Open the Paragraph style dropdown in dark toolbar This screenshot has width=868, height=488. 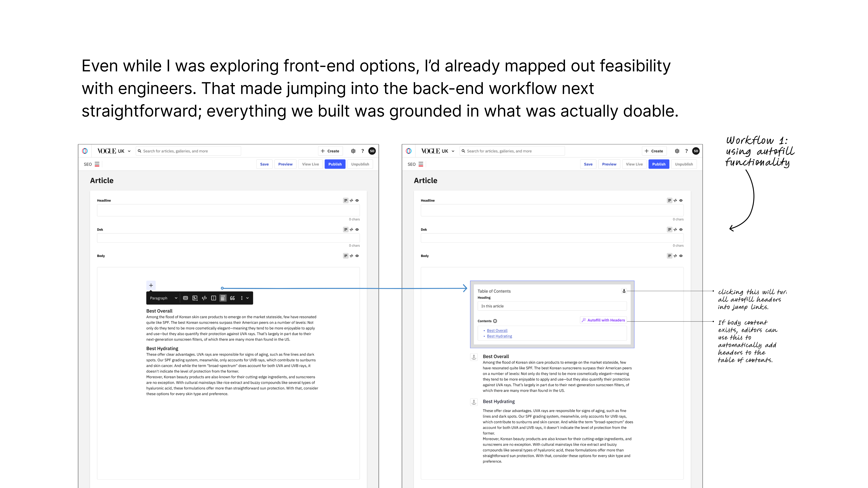(x=163, y=298)
